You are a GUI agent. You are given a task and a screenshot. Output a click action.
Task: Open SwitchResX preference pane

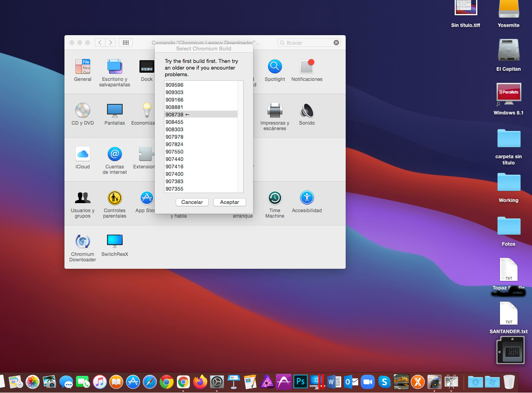pos(114,242)
